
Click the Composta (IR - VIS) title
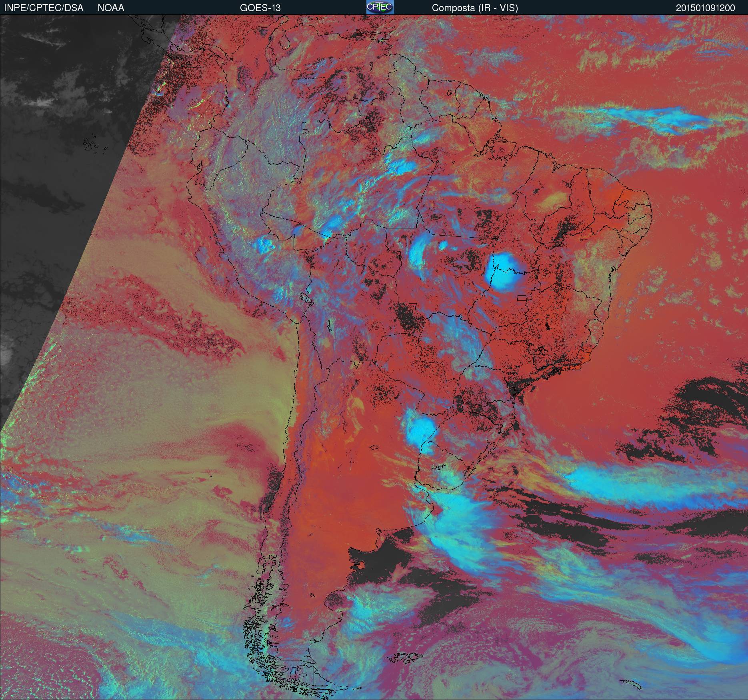(x=475, y=8)
